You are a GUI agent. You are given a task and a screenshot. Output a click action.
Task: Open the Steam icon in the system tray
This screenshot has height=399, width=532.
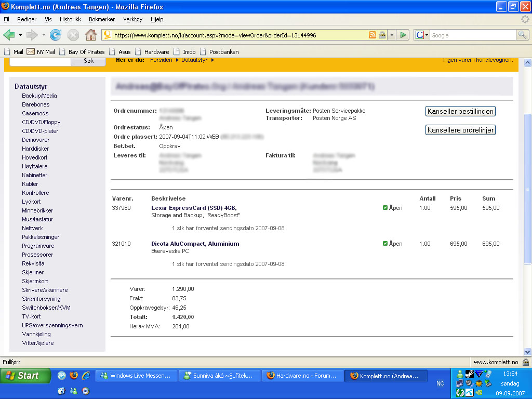469,374
